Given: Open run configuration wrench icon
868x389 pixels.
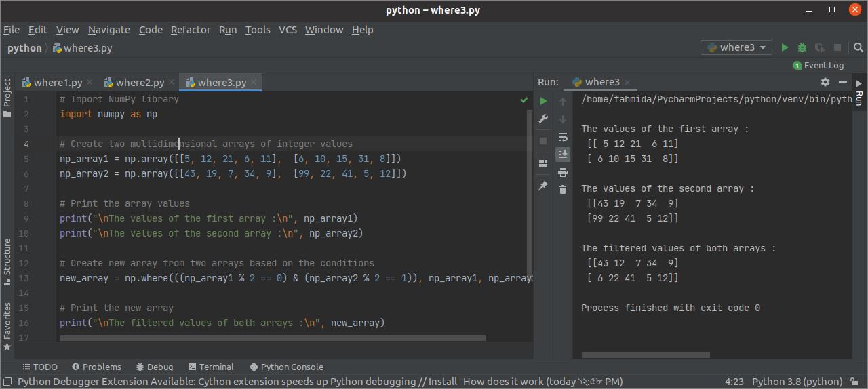Looking at the screenshot, I should 543,119.
